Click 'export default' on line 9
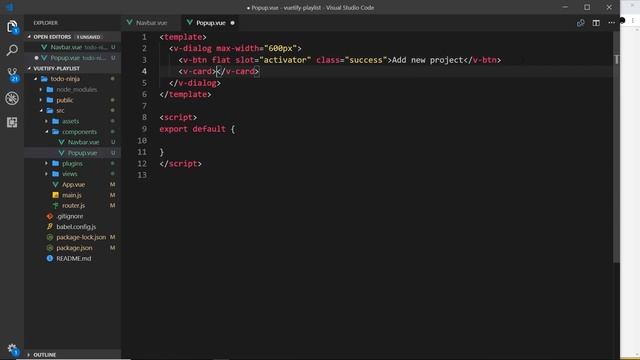Screen dimensions: 640x360 [x=192, y=129]
